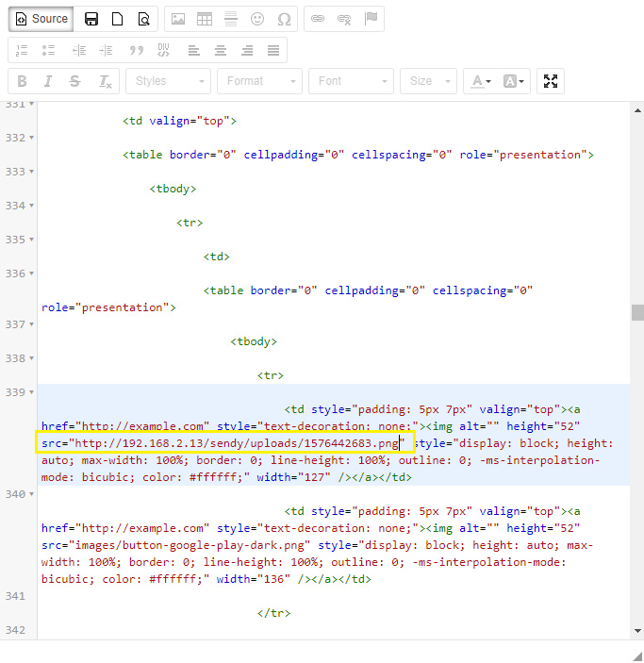Click the Save floppy disk icon
Screen dimensions: 644x663
click(91, 19)
